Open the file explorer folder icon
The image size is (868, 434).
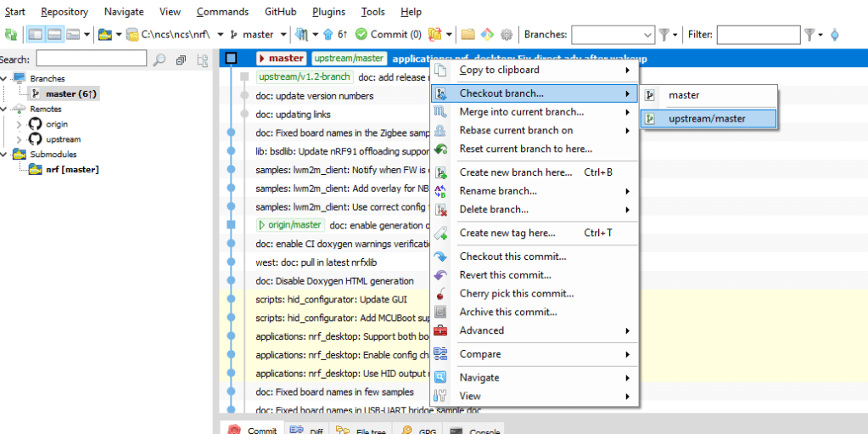point(468,35)
